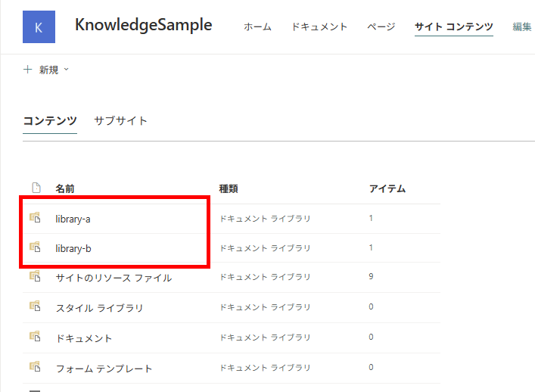Viewport: 535px width, 392px height.
Task: Switch to the サブサイト tab
Action: [120, 120]
